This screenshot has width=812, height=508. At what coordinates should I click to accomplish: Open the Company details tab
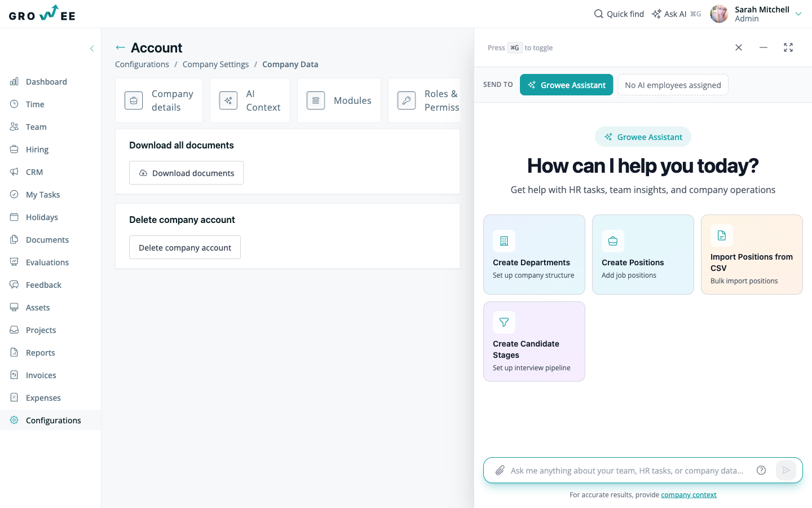pos(159,100)
